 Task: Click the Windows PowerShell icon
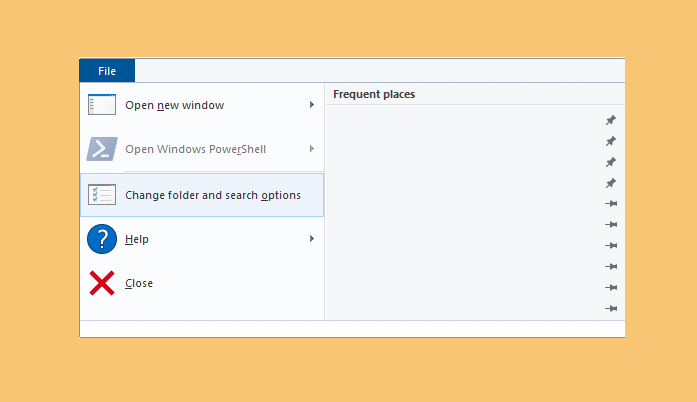(102, 149)
